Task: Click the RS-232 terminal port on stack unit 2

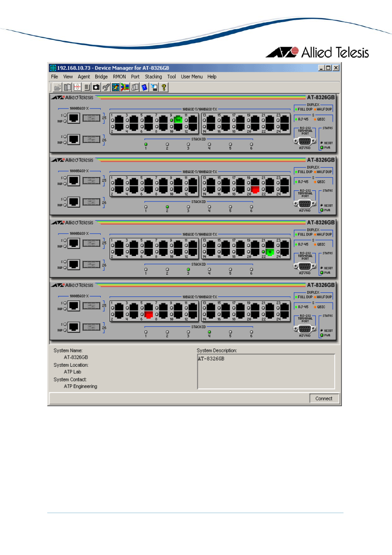Action: pyautogui.click(x=304, y=203)
